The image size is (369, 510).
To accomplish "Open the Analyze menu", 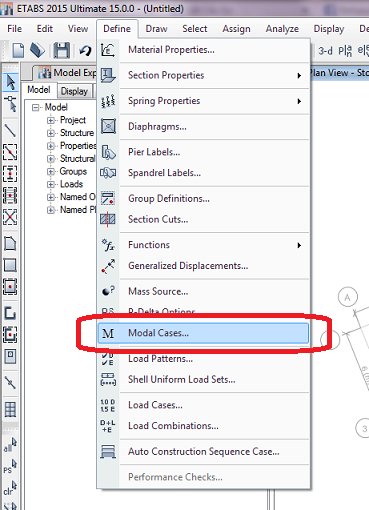I will [x=282, y=29].
